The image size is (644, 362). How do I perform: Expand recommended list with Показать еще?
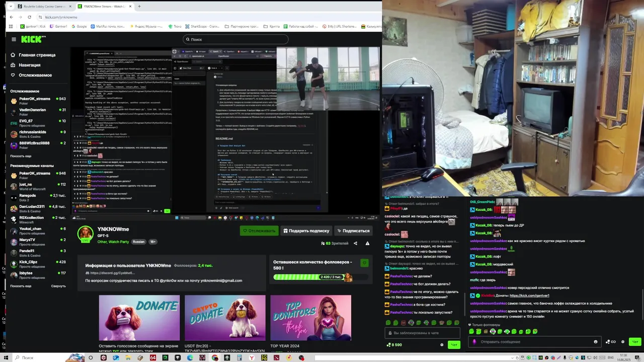[21, 286]
